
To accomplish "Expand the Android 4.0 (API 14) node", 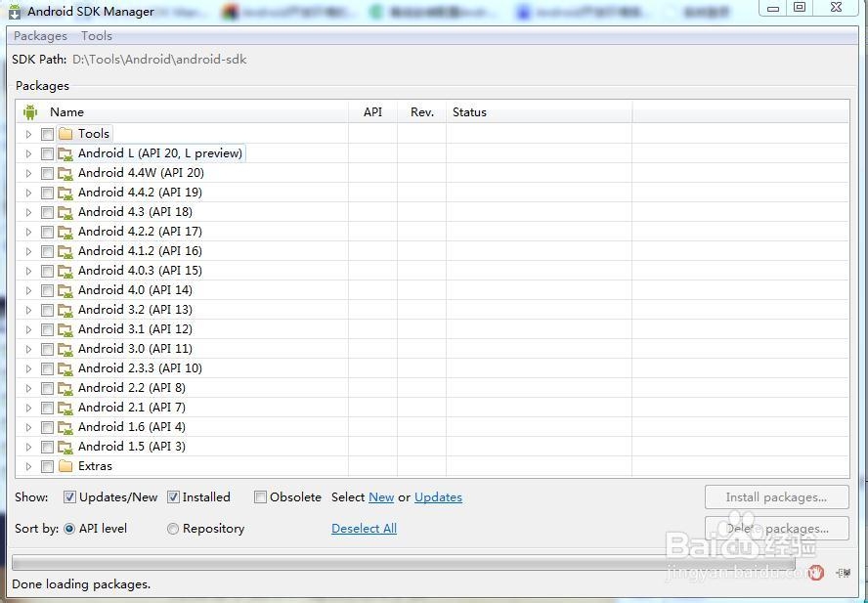I will pos(28,290).
